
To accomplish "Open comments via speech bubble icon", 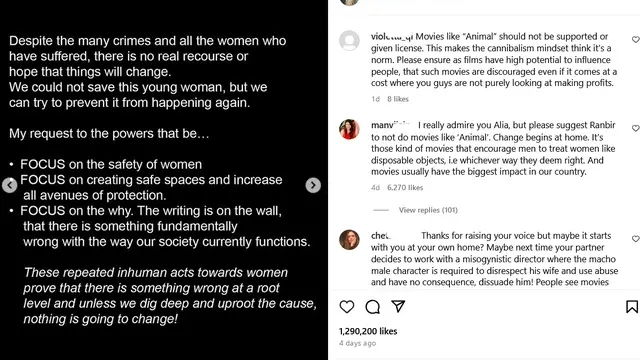I will pyautogui.click(x=372, y=307).
